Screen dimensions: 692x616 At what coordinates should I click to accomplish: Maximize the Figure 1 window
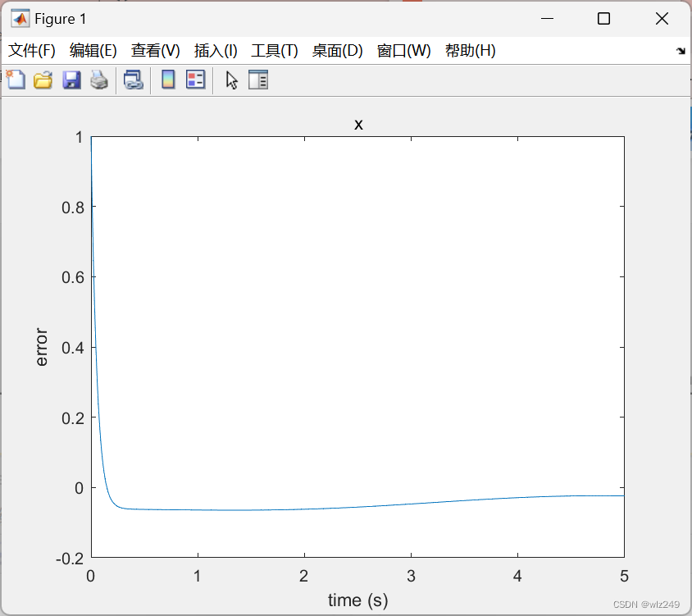tap(603, 19)
